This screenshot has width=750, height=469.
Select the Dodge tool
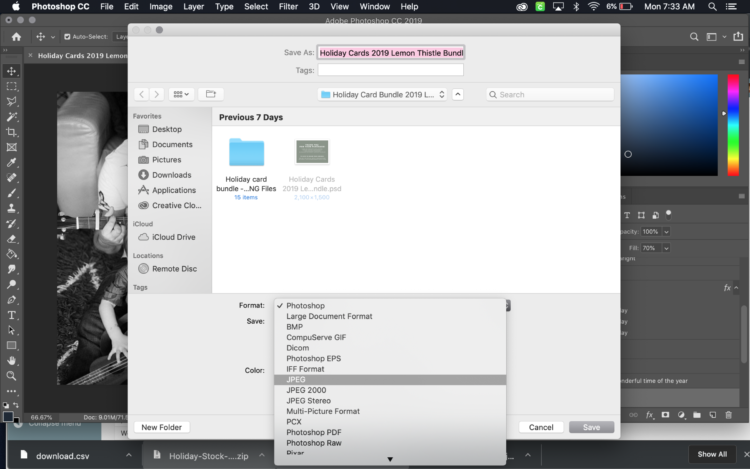click(x=11, y=285)
